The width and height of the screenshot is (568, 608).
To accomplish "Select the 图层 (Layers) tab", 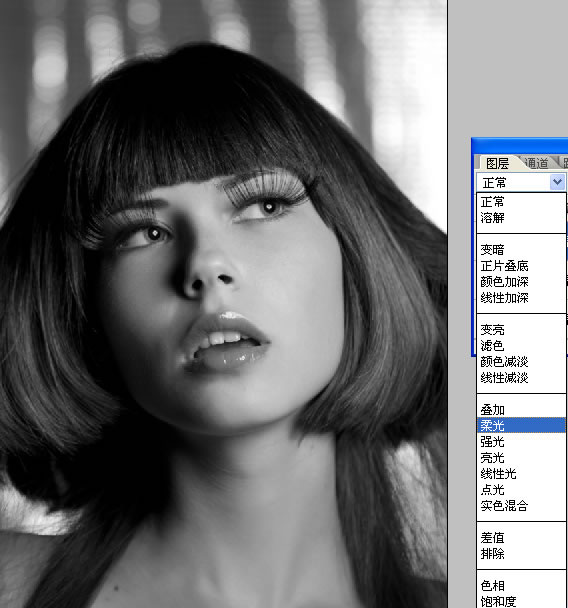I will [x=497, y=163].
